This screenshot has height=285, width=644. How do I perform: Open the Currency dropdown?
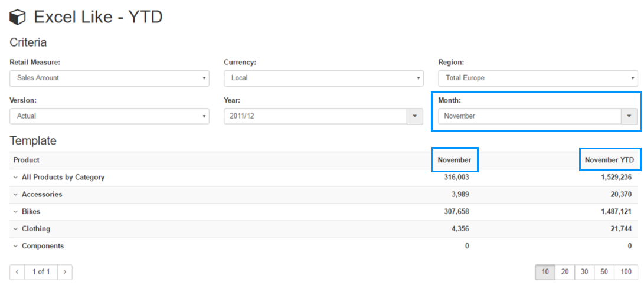[x=323, y=78]
